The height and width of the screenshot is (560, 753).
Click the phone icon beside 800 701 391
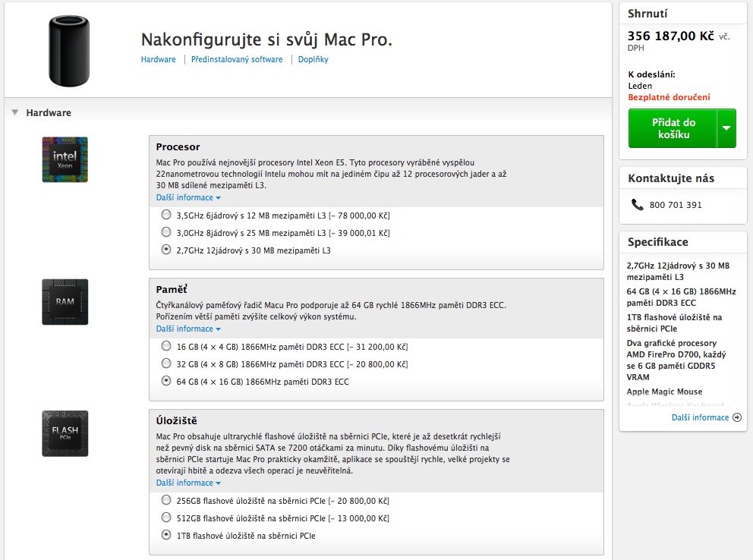636,205
